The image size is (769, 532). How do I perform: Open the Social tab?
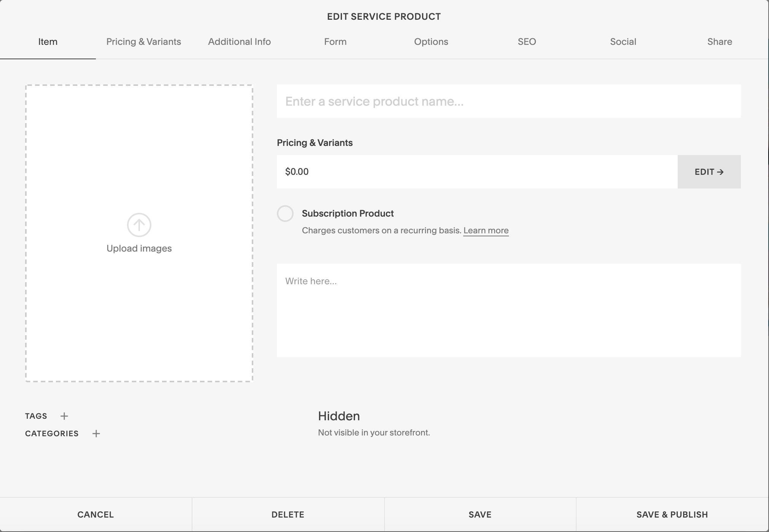tap(623, 42)
